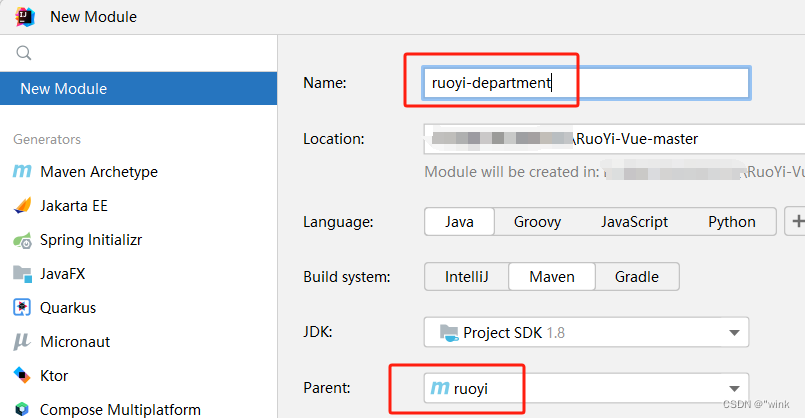The width and height of the screenshot is (805, 418).
Task: Click the Location path field
Action: [x=614, y=139]
